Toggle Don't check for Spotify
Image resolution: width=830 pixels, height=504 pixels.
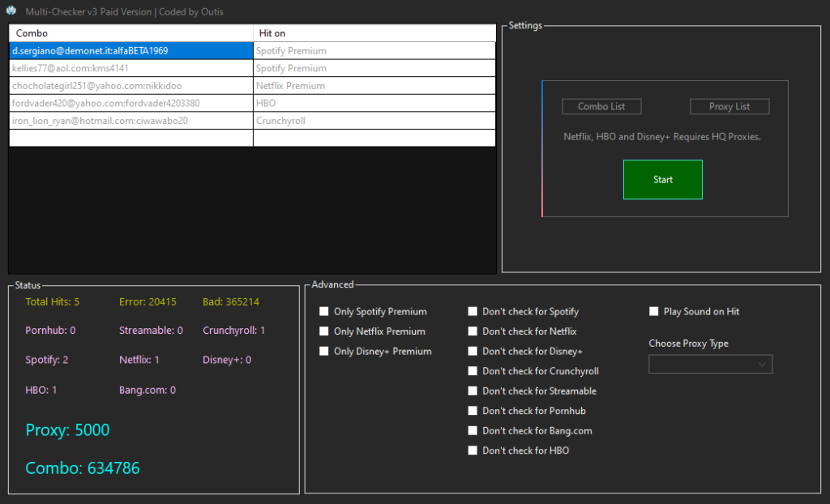click(x=473, y=311)
